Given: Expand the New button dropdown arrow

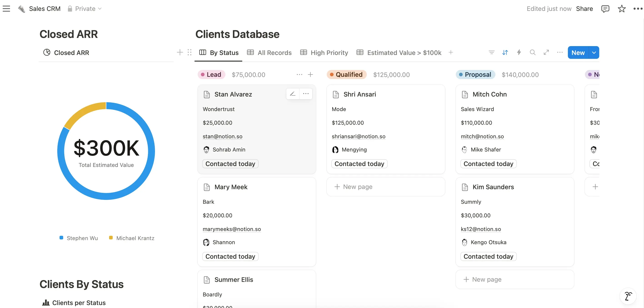Looking at the screenshot, I should click(x=594, y=52).
